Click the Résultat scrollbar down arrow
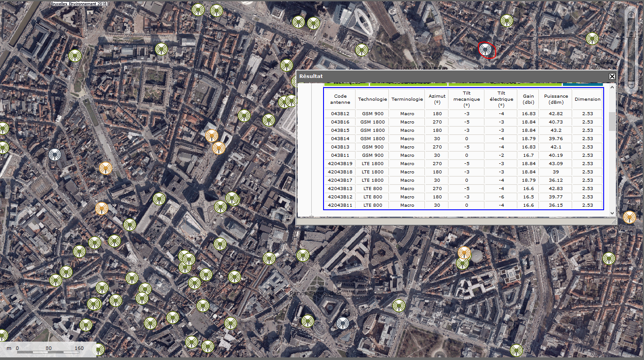Screen dimensions: 644x360 (612, 213)
